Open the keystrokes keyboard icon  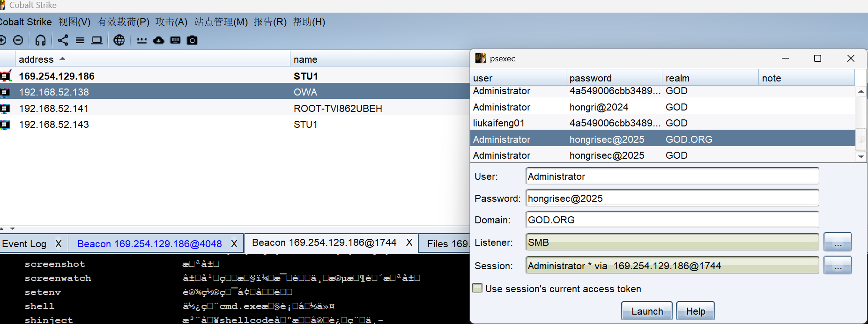pos(176,40)
